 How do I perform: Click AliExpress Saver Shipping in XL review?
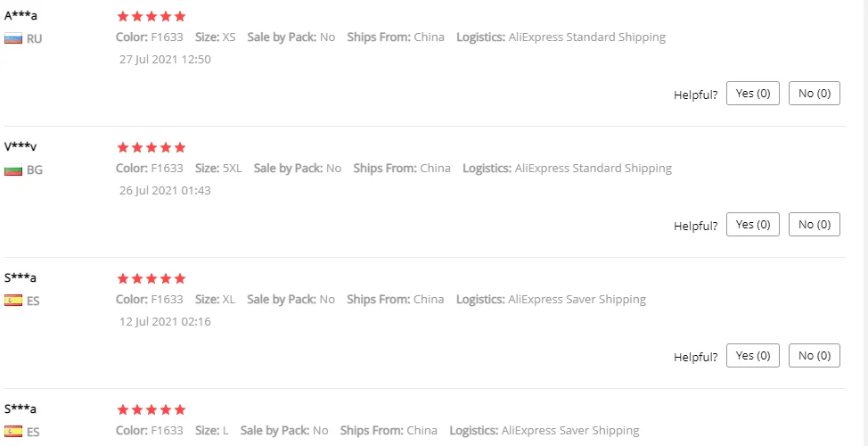pos(577,299)
